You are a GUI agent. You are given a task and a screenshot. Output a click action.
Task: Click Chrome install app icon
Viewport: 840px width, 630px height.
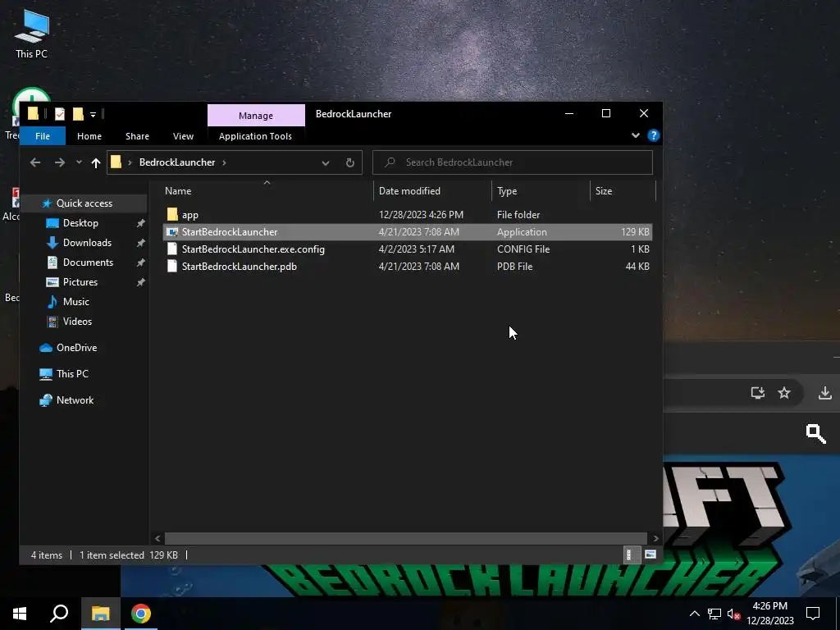point(757,393)
